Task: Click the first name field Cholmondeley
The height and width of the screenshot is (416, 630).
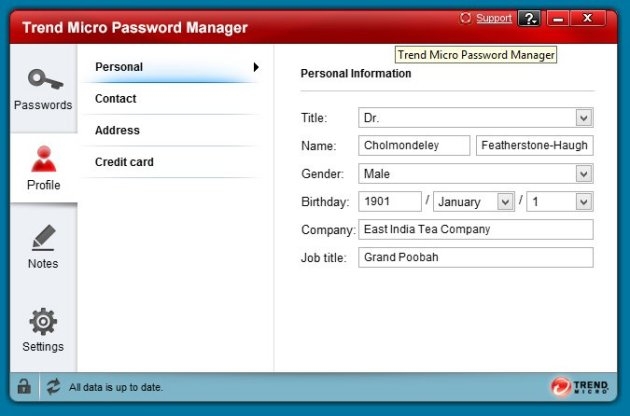Action: pos(414,145)
